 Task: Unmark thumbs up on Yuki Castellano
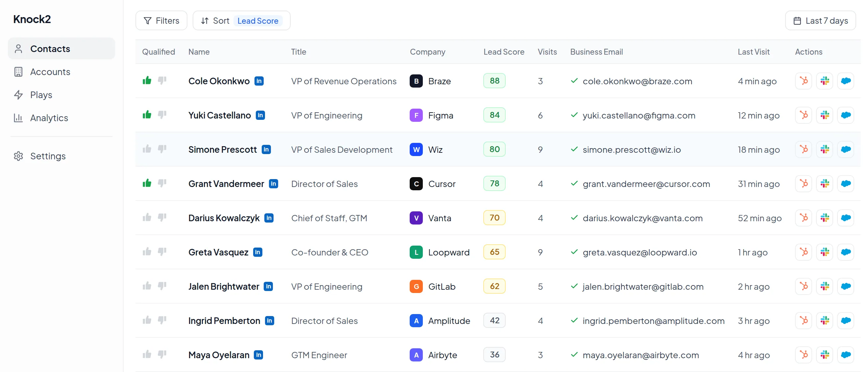147,114
